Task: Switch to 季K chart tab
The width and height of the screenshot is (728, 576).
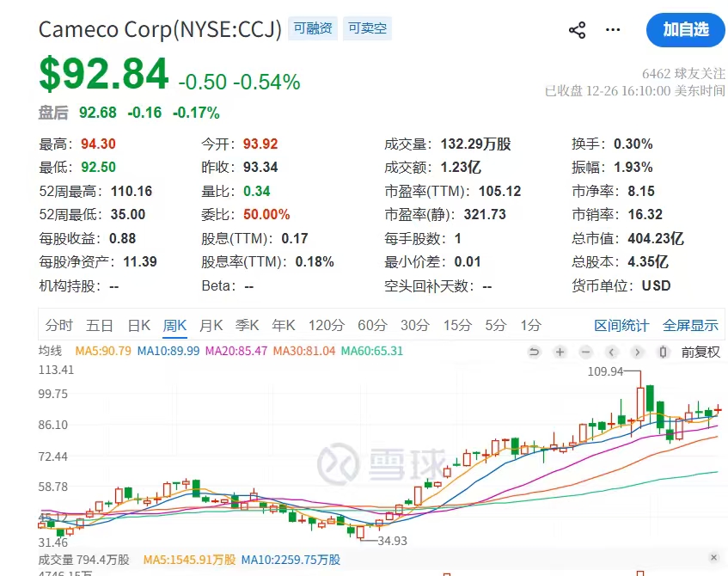Action: 247,325
